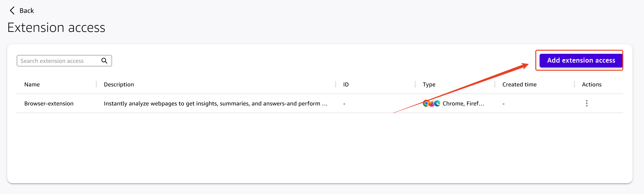Select the Description column header
The image size is (644, 194).
tap(119, 85)
